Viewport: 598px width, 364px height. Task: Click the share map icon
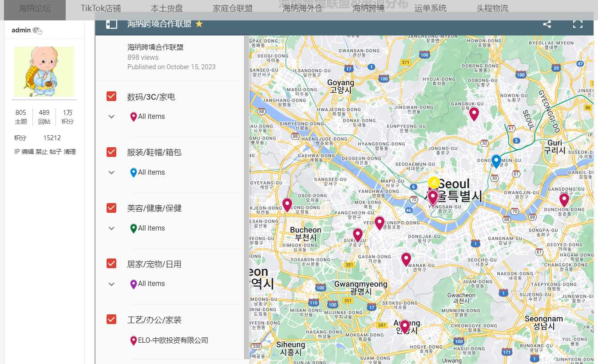[x=547, y=24]
